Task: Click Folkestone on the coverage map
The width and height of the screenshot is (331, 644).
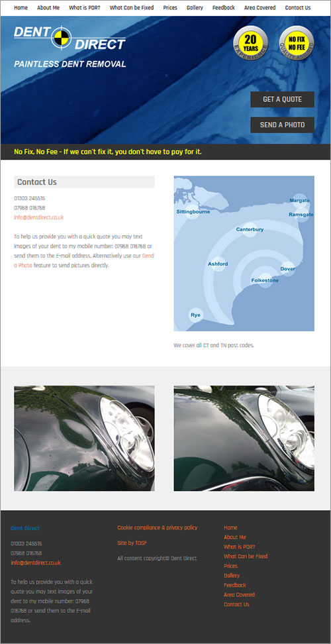Action: [265, 280]
